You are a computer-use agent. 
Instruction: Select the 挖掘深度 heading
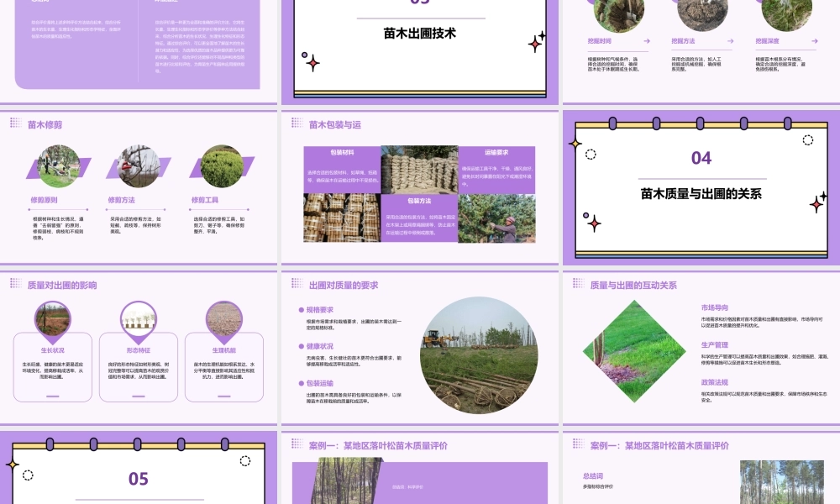pos(767,40)
